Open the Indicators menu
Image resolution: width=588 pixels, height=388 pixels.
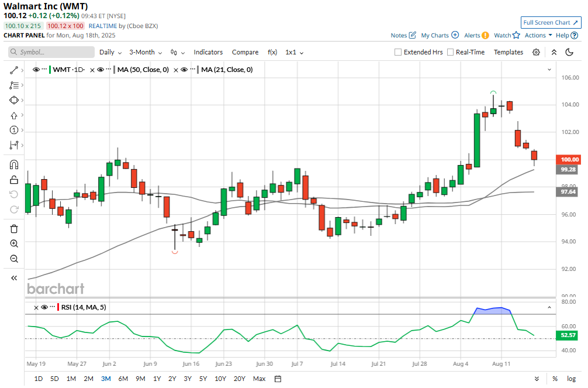[x=208, y=52]
